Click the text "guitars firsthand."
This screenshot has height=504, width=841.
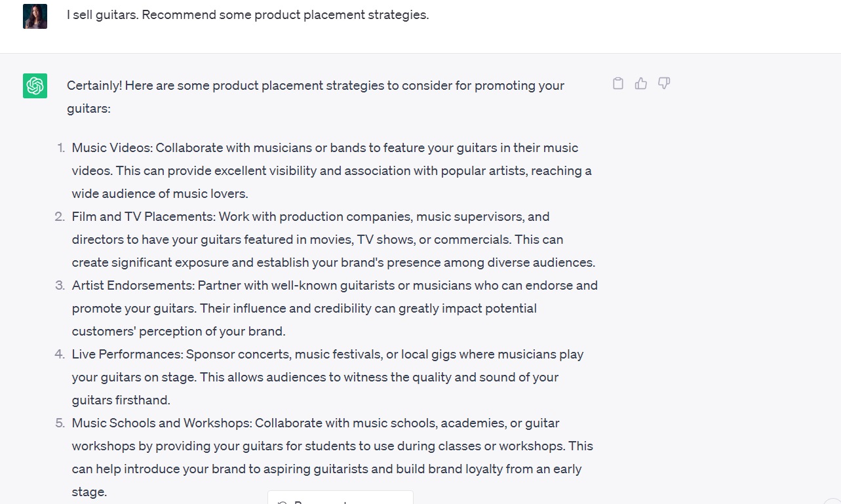121,400
